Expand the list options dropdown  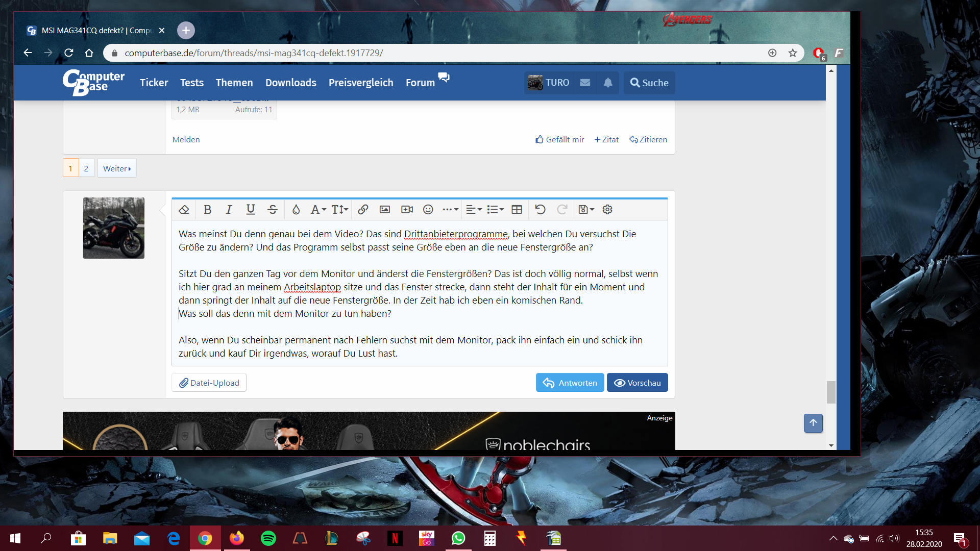pyautogui.click(x=495, y=210)
